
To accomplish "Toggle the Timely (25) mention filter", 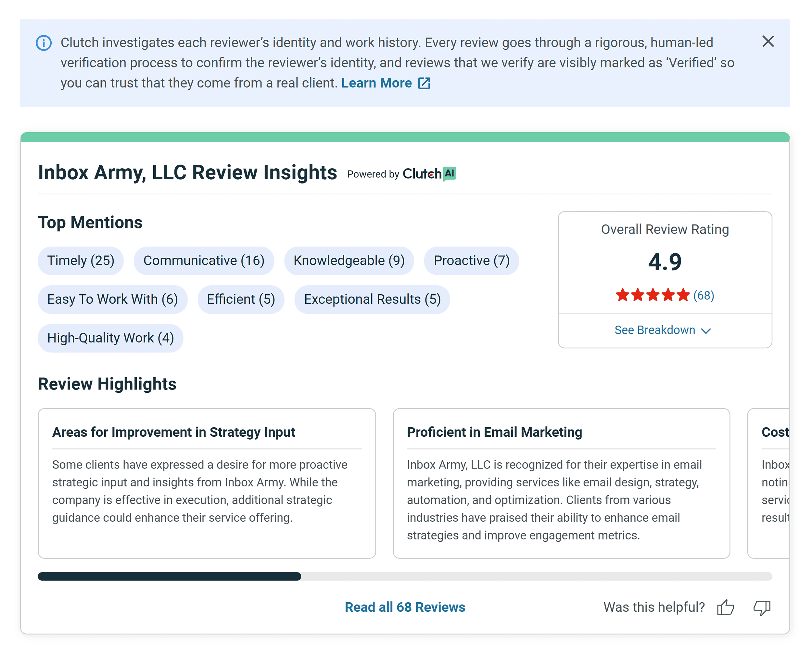I will pos(80,260).
